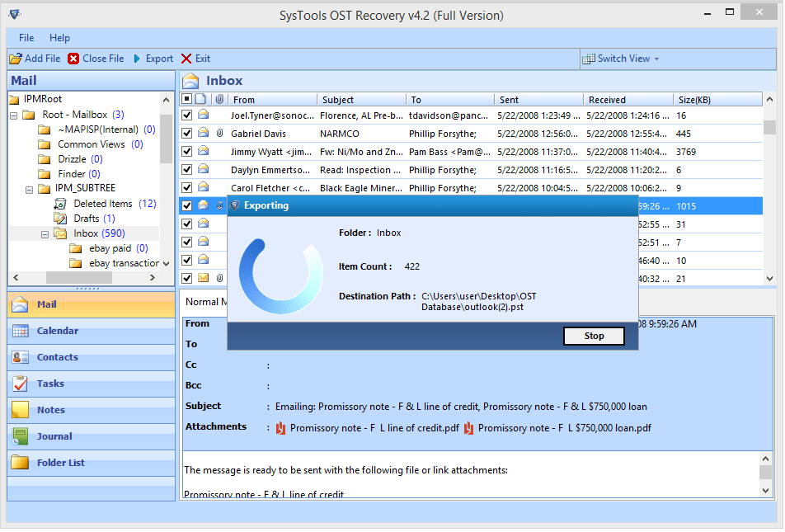Click the PDF icon for line of credit attachment
The width and height of the screenshot is (785, 532).
pos(280,429)
